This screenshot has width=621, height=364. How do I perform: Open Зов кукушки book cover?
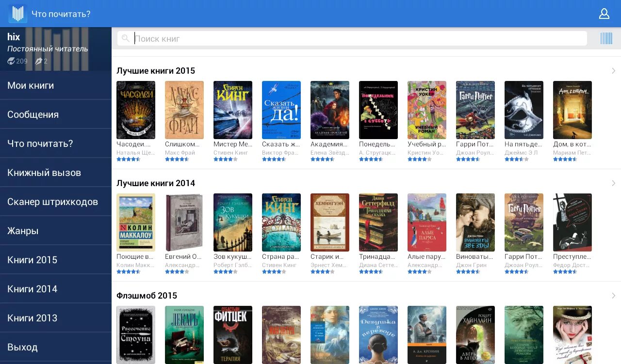233,222
